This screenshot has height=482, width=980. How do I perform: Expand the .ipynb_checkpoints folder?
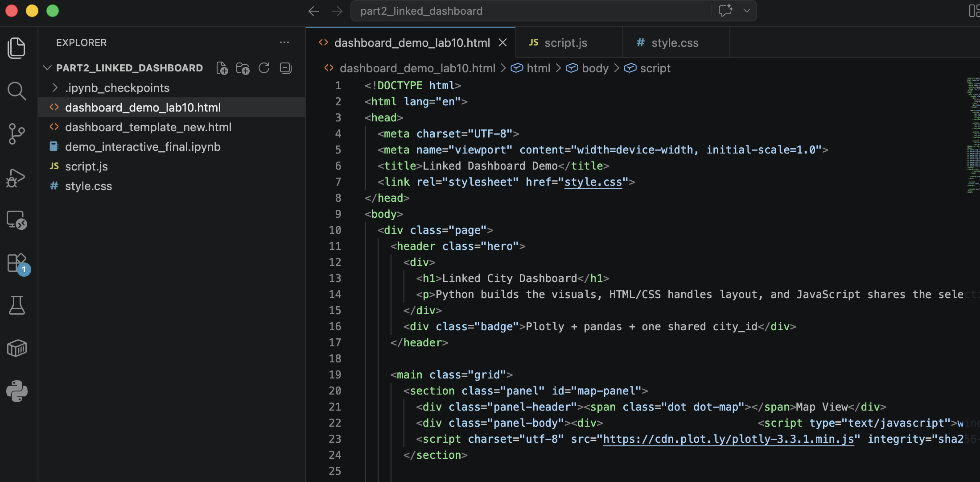point(172,88)
